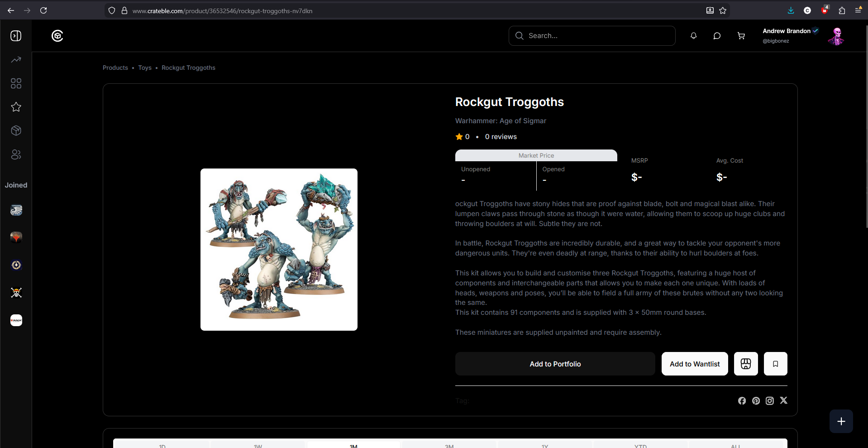Click the Add to Wantlist button
The image size is (868, 448).
695,364
